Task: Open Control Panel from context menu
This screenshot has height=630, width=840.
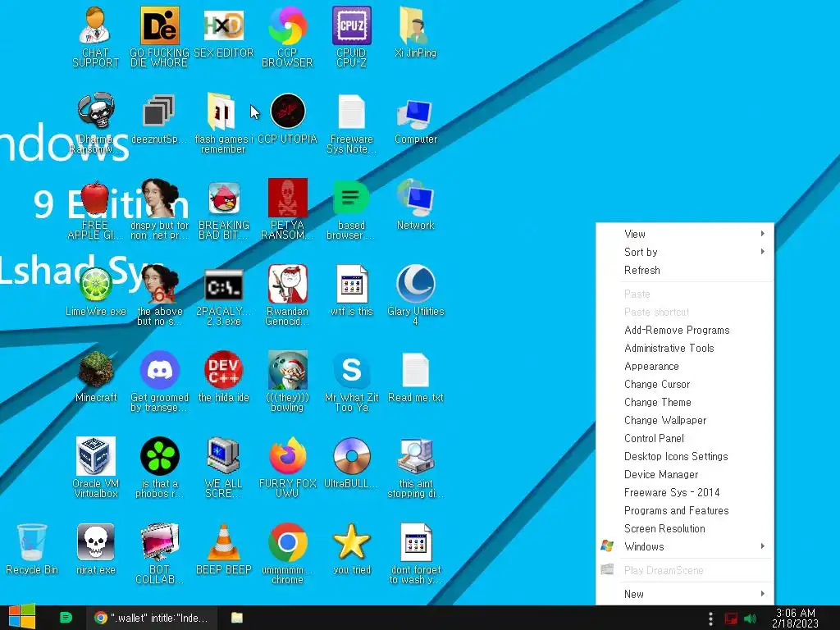Action: [x=685, y=439]
